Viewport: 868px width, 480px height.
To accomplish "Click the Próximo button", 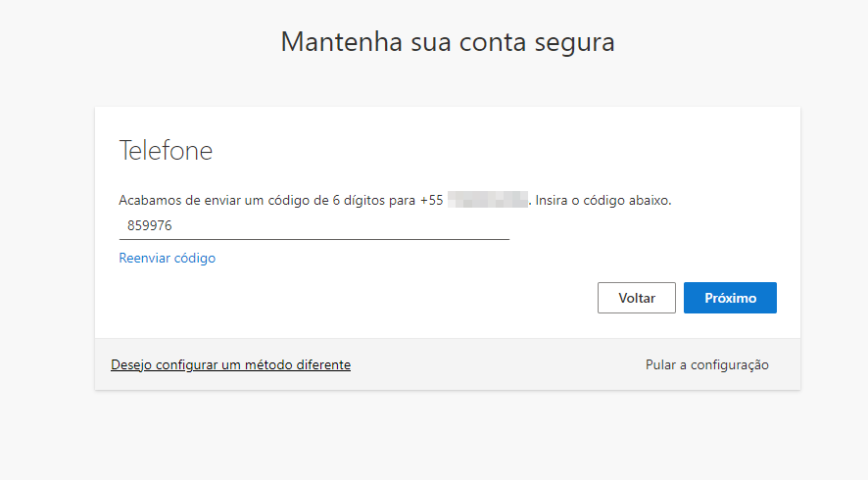I will (x=730, y=298).
